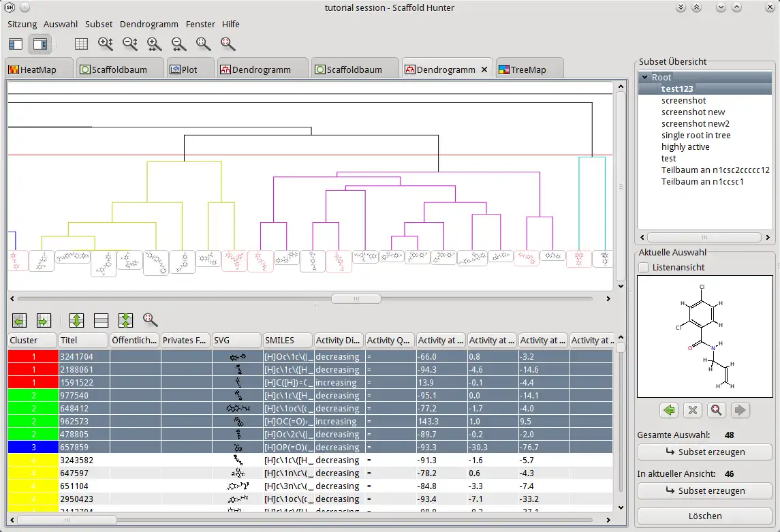Click the horizontal zoom out icon

[179, 44]
